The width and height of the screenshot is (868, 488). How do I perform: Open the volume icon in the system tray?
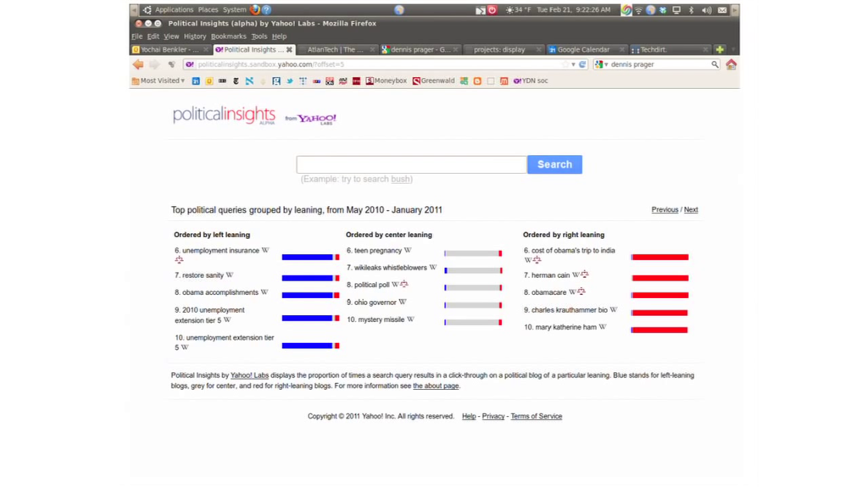(x=706, y=10)
